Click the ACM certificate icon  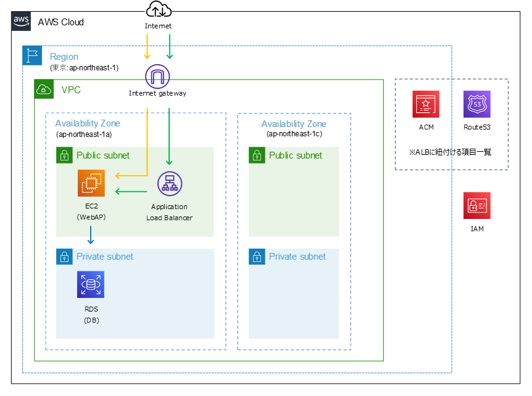click(426, 104)
